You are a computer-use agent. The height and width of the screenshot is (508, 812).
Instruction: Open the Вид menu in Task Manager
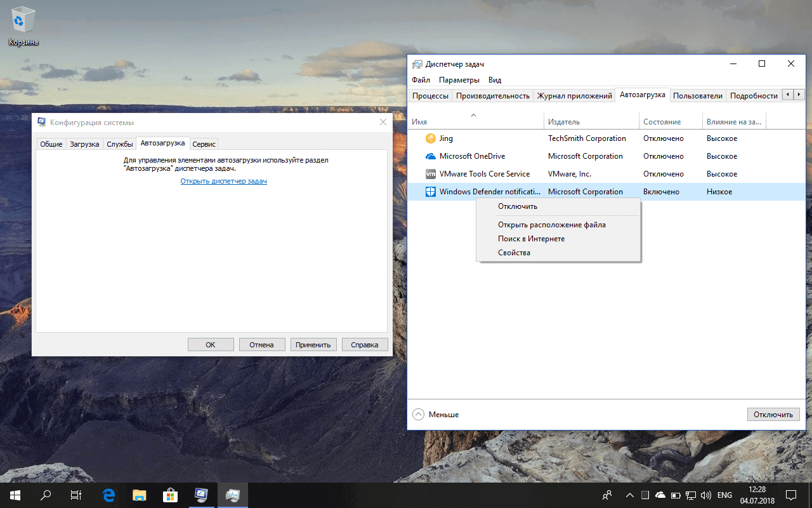(495, 80)
